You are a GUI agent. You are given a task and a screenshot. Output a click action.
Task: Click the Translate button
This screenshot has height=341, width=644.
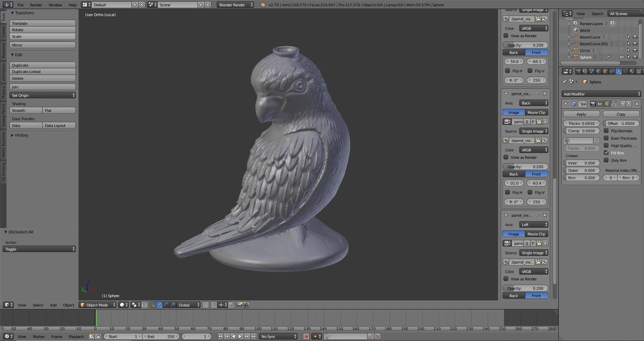[x=43, y=23]
